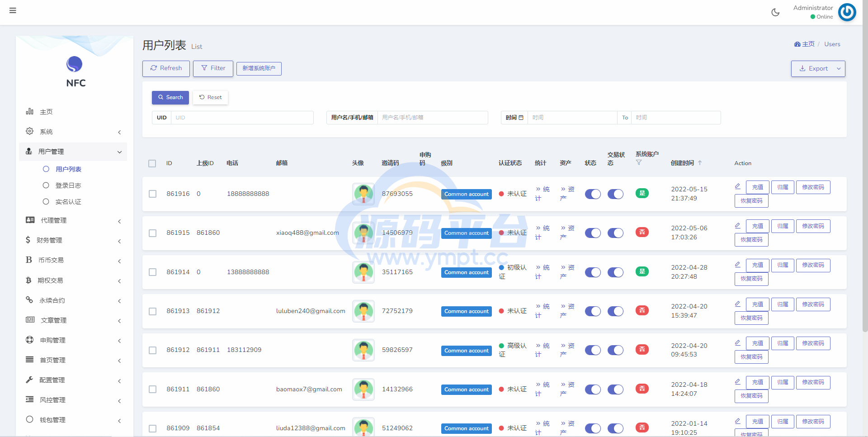Expand the 币币交易 menu chevron
Viewport: 868px width, 437px height.
(119, 261)
